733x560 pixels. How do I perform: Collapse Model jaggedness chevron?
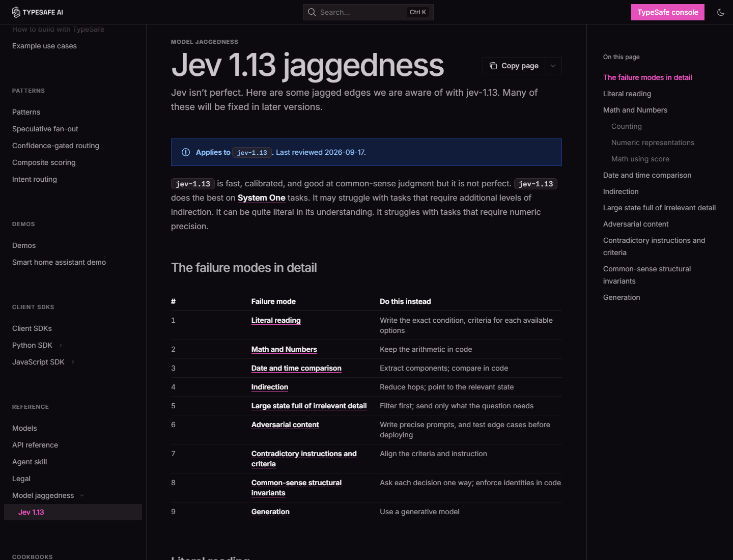point(82,495)
